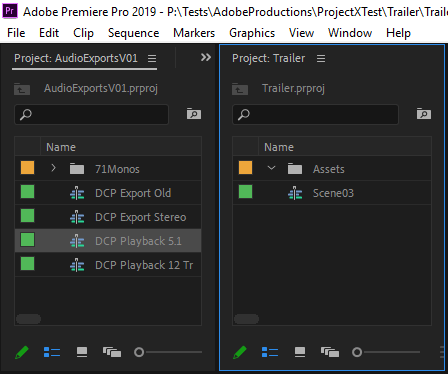Toggle the green pencil write-lock in AudioExportsV01 panel
This screenshot has width=448, height=374.
[x=22, y=352]
